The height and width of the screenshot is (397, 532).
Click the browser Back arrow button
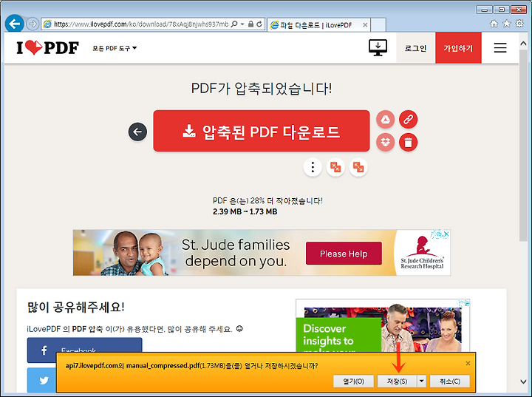click(x=14, y=24)
